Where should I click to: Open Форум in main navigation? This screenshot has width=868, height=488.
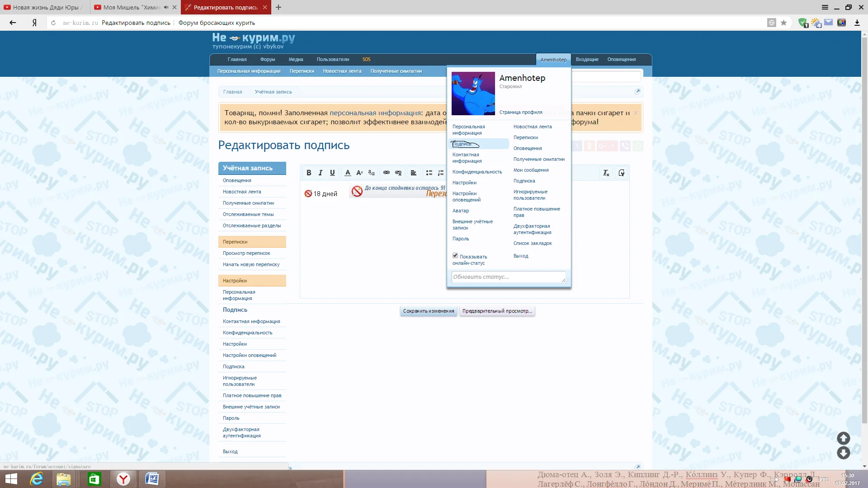tap(268, 59)
